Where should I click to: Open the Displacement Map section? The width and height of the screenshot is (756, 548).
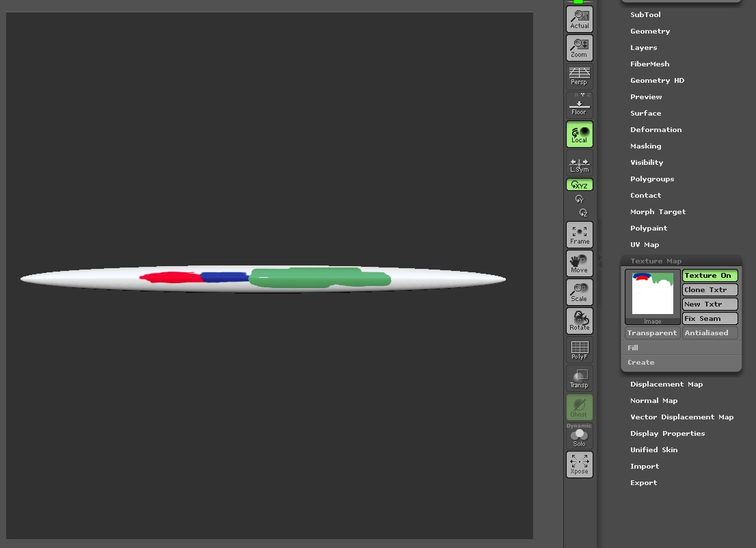666,384
